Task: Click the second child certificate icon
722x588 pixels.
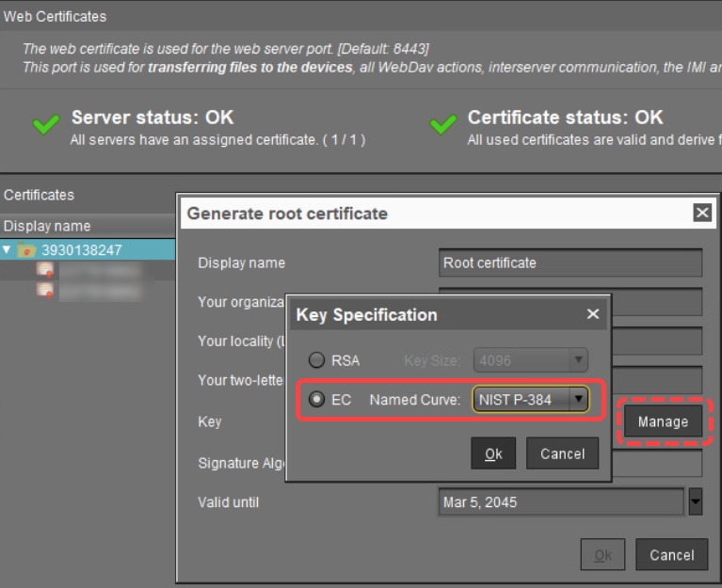Action: click(44, 290)
